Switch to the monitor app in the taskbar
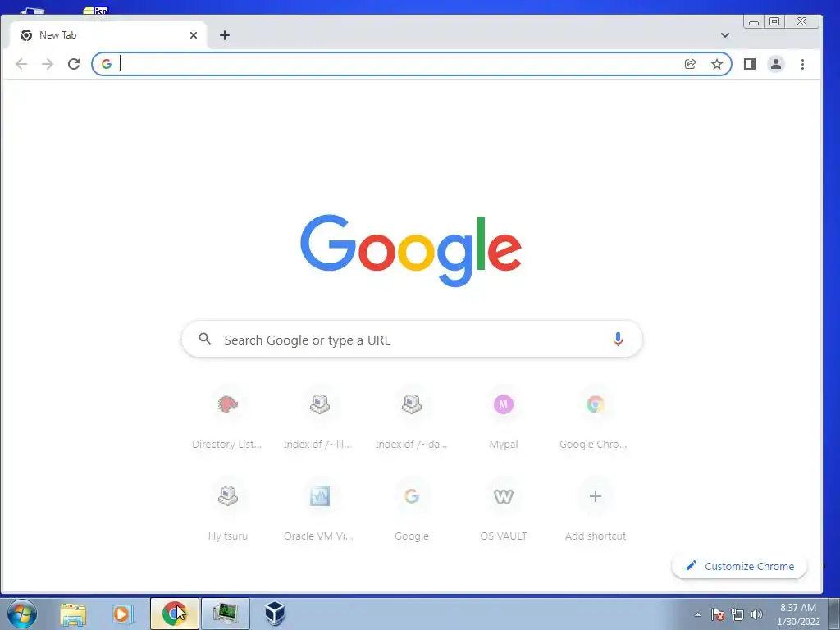Screen dimensions: 840x630 226,614
